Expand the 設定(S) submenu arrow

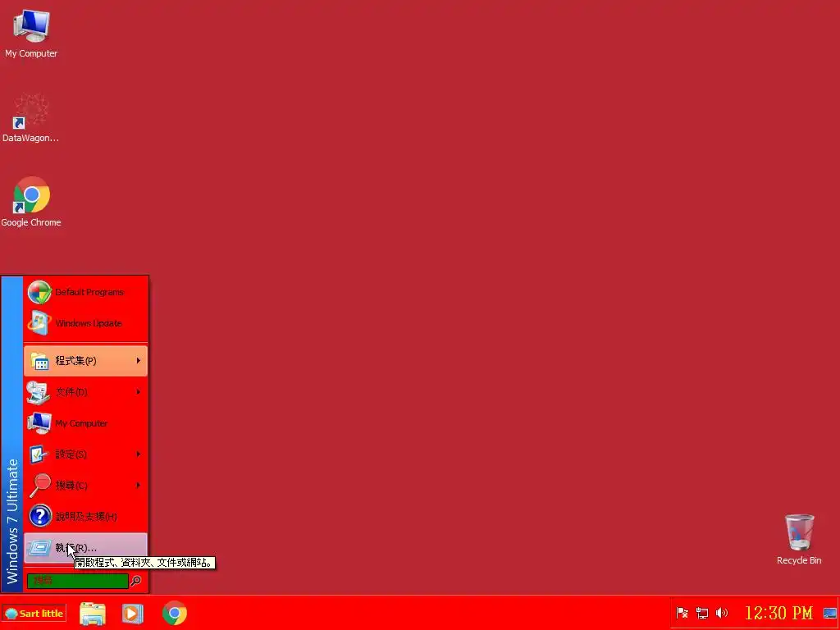click(x=138, y=454)
